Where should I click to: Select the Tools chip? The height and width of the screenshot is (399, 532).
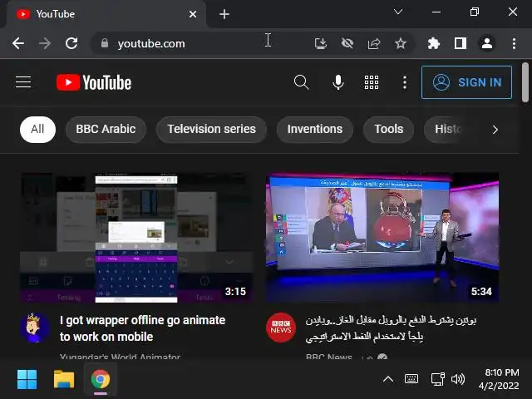388,130
